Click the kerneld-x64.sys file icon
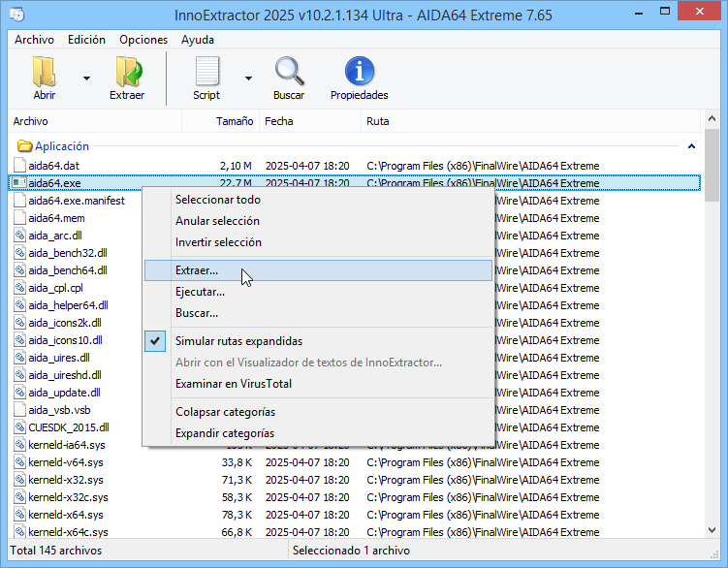The height and width of the screenshot is (568, 728). tap(19, 515)
